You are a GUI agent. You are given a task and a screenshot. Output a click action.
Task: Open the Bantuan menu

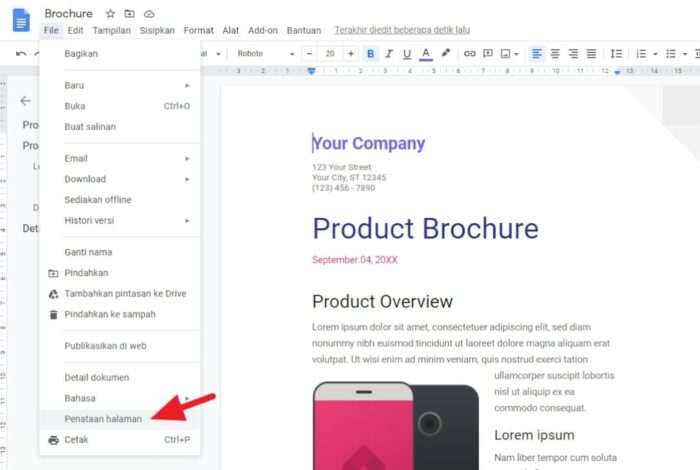(304, 30)
